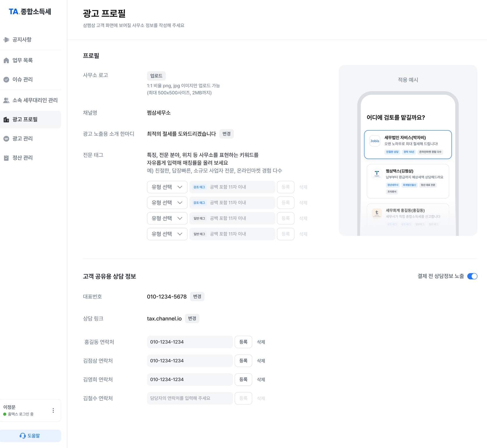Click the 이슈 관리 checkmark icon
This screenshot has height=448, width=487.
[6, 80]
